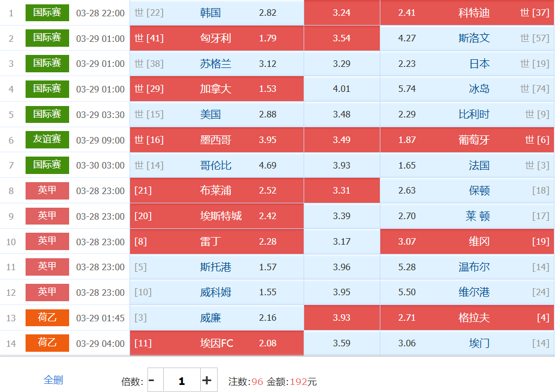Select home win 斯托港 odds 1.57
The width and height of the screenshot is (555, 392).
[x=217, y=267]
